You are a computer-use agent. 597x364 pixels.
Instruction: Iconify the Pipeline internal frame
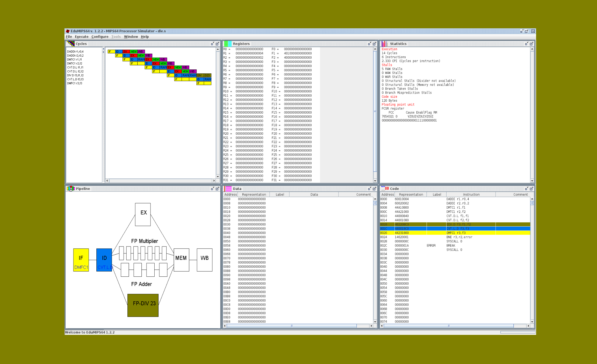click(212, 189)
